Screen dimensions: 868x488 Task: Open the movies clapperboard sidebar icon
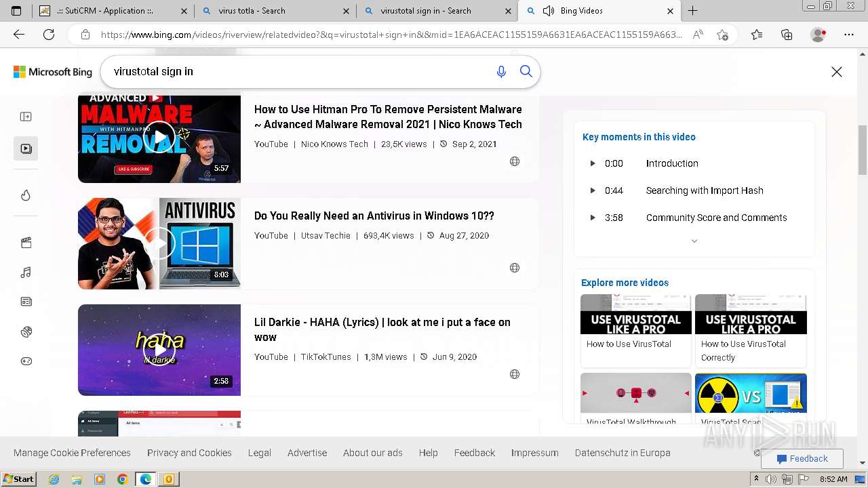[26, 243]
